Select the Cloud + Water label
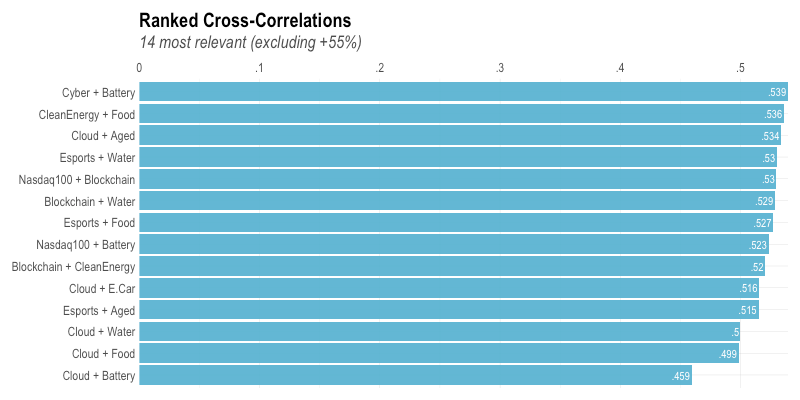800x400 pixels. [x=101, y=332]
